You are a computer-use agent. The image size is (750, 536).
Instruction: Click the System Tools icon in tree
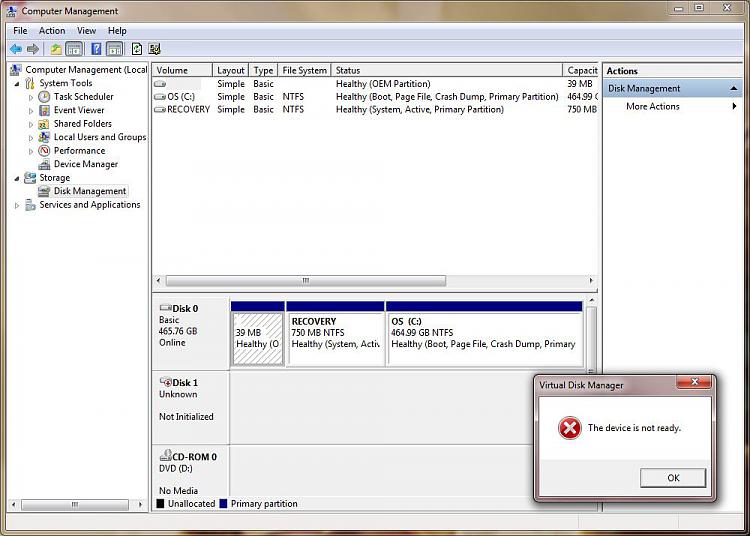[30, 83]
